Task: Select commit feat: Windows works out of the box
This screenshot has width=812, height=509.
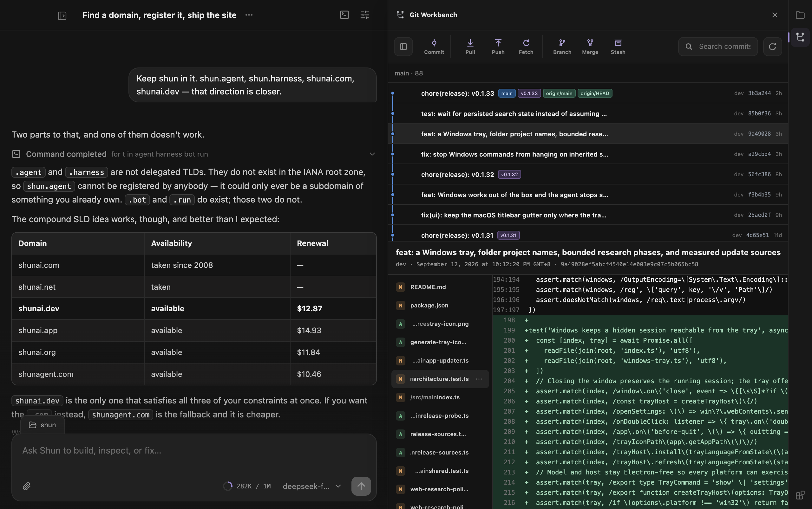Action: click(588, 195)
